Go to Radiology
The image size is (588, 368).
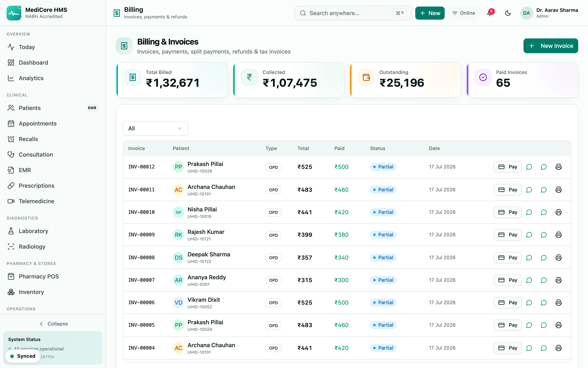[x=53, y=247]
